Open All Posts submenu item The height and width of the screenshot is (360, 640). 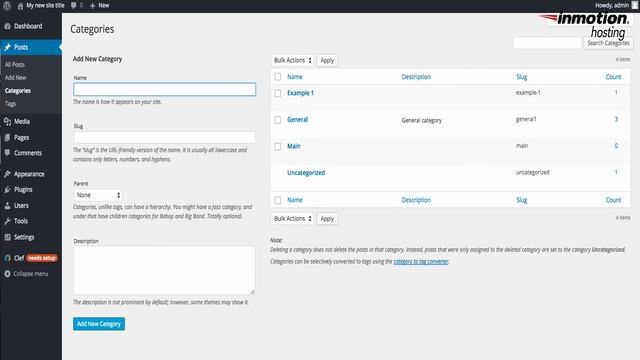[x=15, y=64]
